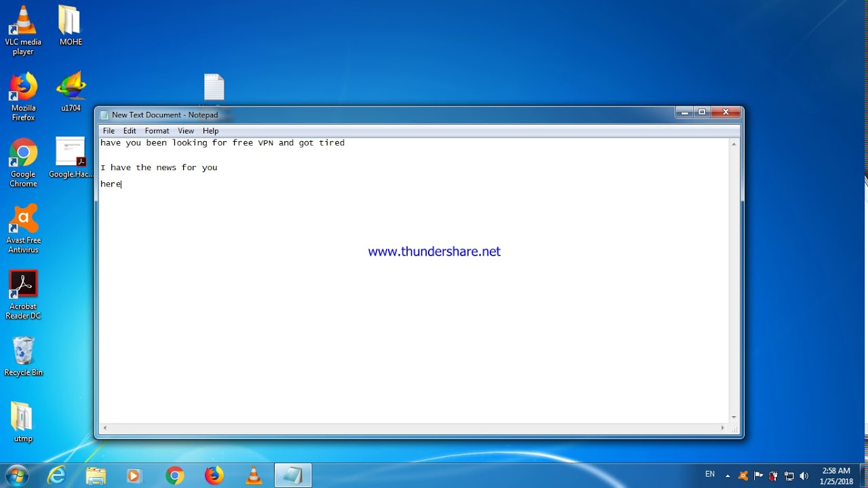Open the Edit menu in Notepad

click(x=130, y=131)
